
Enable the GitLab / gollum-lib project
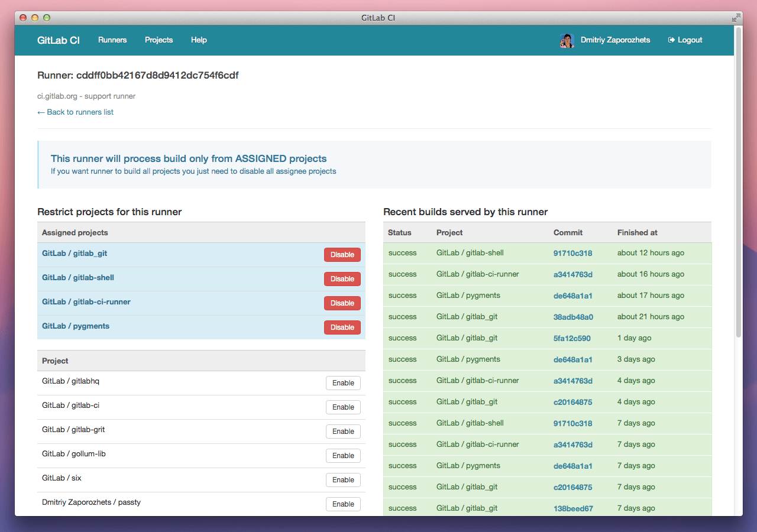(343, 455)
